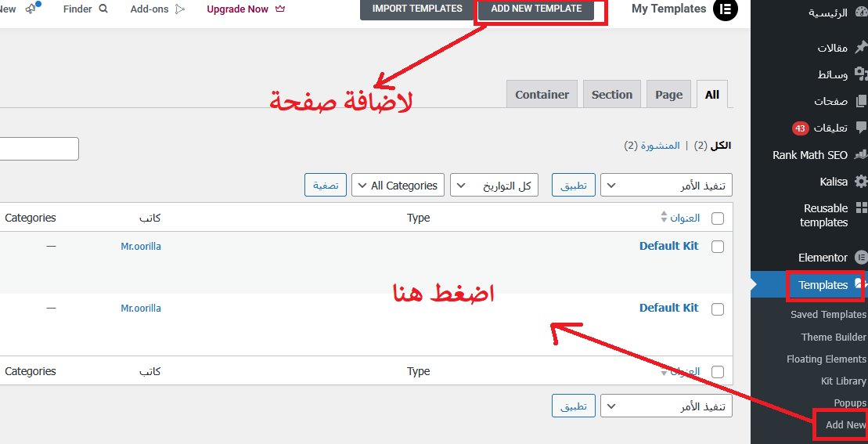Open the كل التواريخ date filter dropdown
This screenshot has height=444, width=868.
tap(494, 185)
